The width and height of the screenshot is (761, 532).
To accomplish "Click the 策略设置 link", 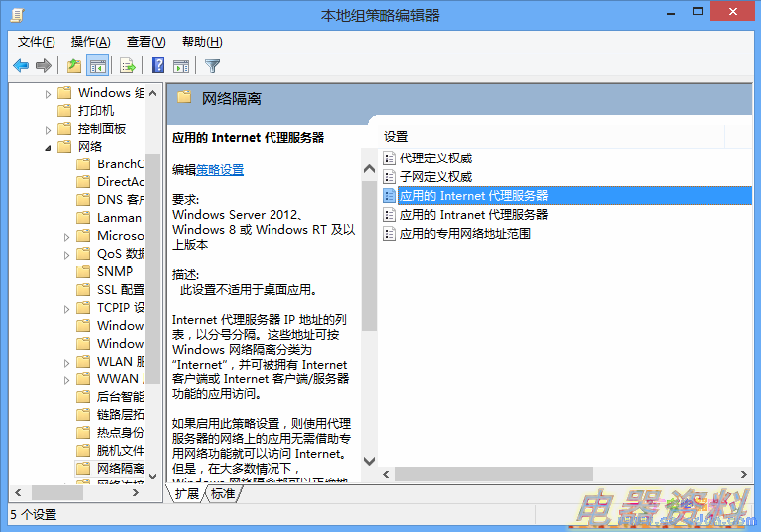I will [x=220, y=170].
